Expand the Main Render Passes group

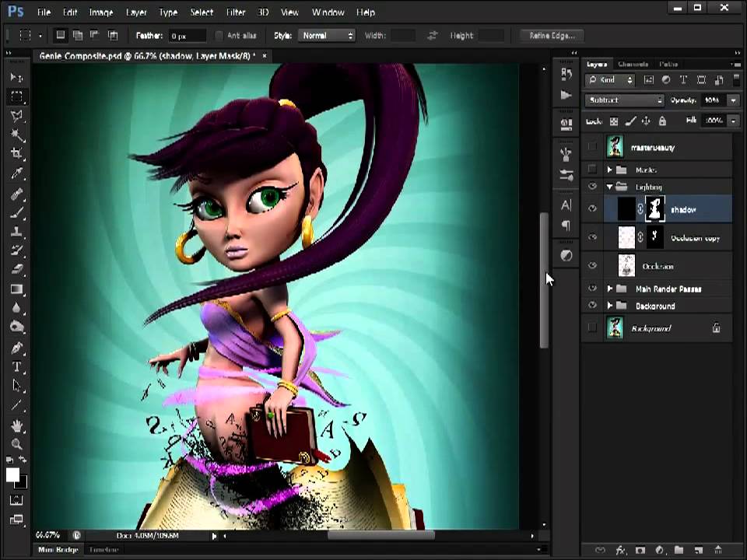click(610, 289)
